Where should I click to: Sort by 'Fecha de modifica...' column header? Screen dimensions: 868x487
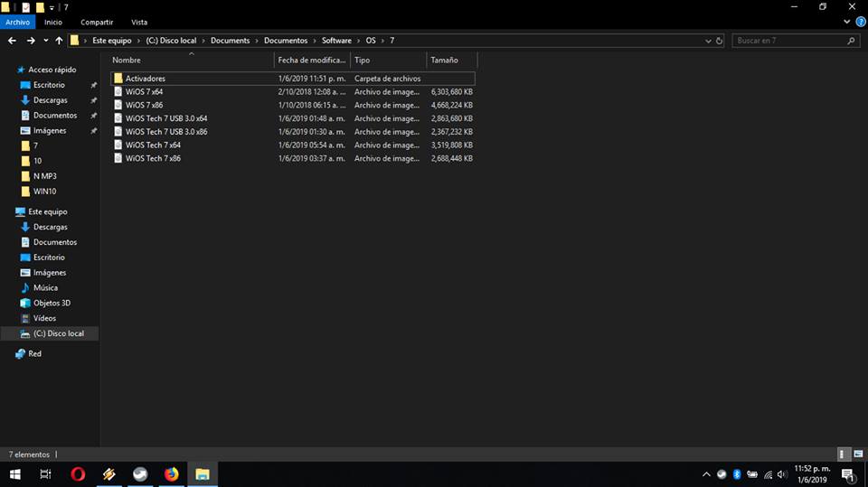(x=312, y=60)
